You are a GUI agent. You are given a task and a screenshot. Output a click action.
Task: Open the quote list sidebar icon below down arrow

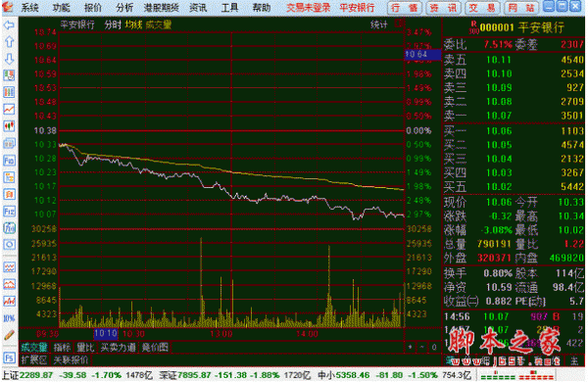tap(9, 75)
